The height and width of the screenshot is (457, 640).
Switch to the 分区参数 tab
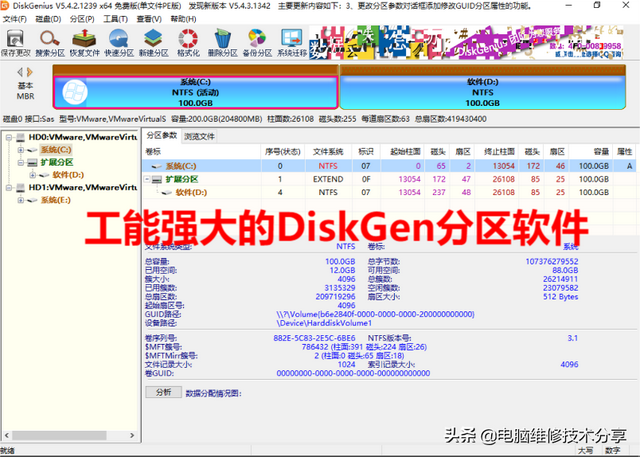point(162,135)
